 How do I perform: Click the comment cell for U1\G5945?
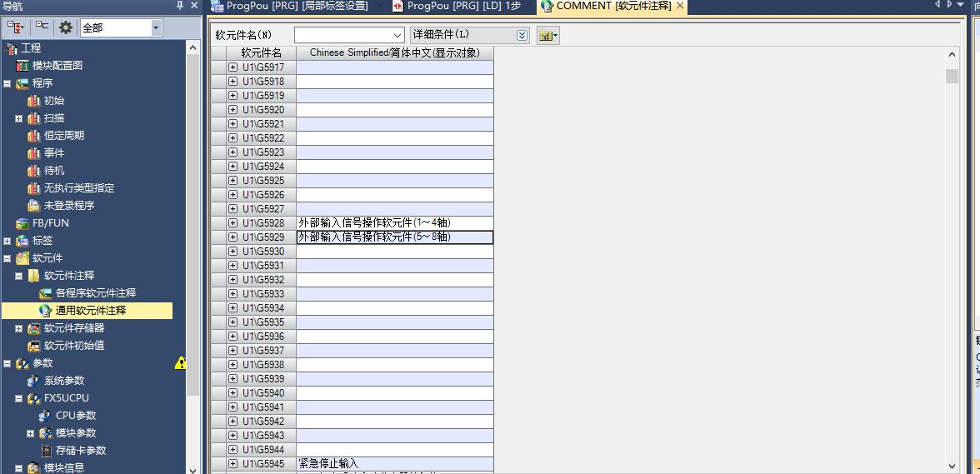click(394, 463)
